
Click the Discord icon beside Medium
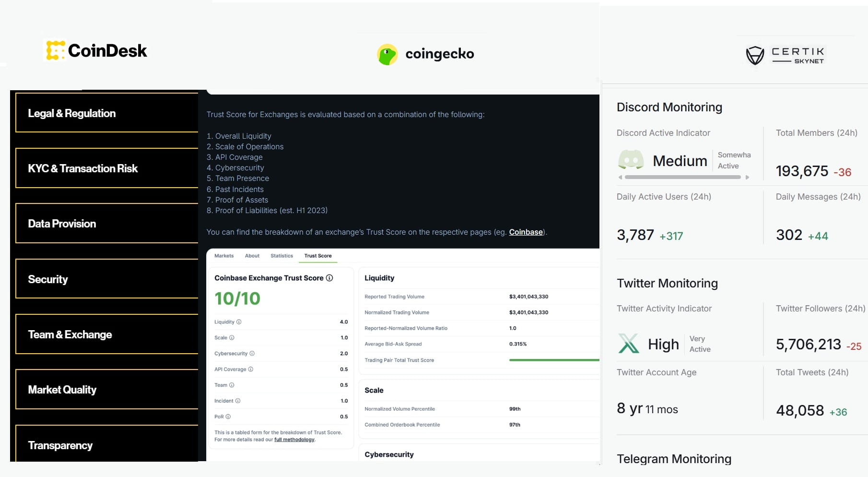pyautogui.click(x=631, y=160)
